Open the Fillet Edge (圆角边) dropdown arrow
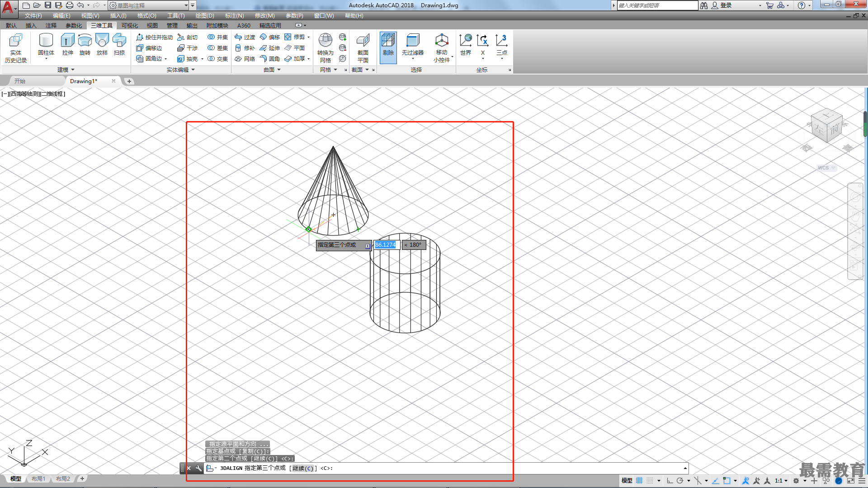 (166, 59)
